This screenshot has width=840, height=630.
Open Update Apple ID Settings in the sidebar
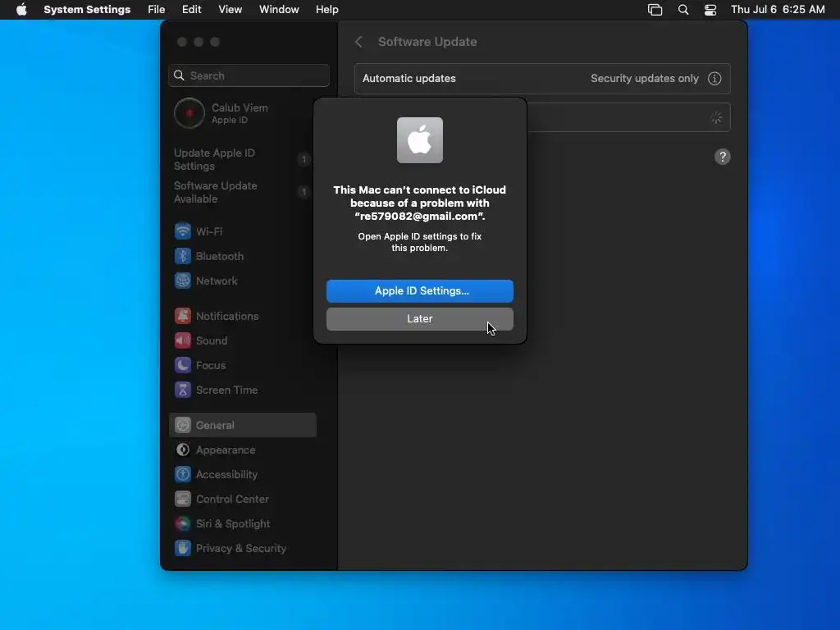coord(214,159)
